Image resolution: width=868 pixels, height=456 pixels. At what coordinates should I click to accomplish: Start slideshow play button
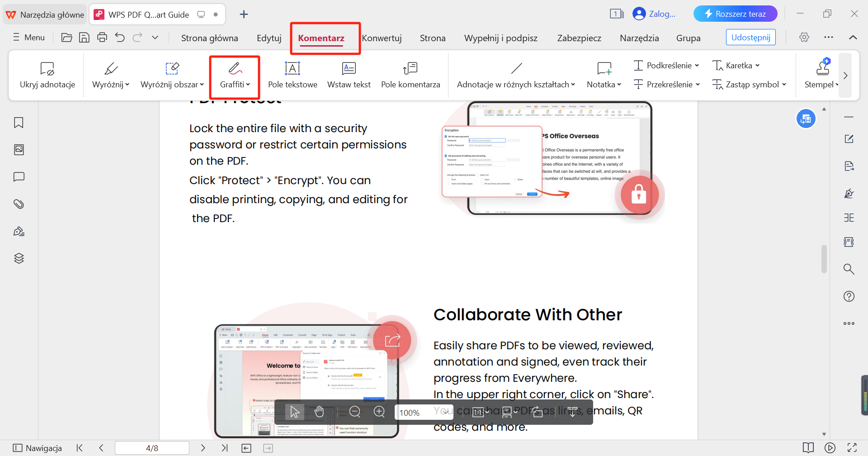830,448
